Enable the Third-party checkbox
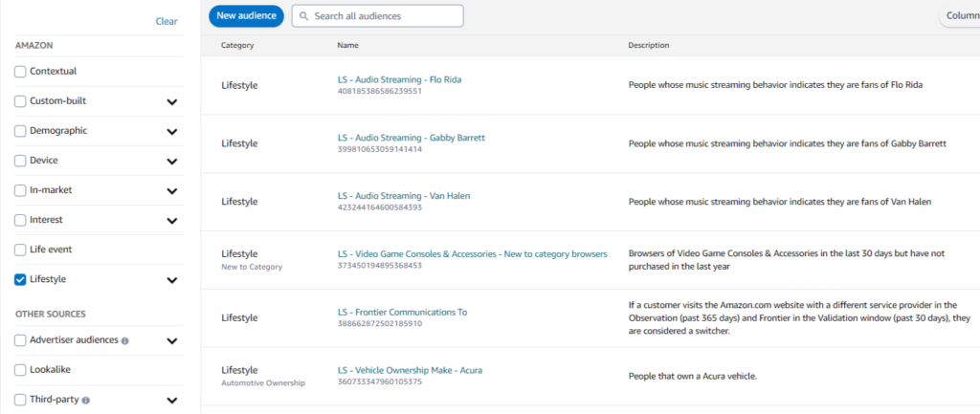This screenshot has width=980, height=414. point(20,400)
